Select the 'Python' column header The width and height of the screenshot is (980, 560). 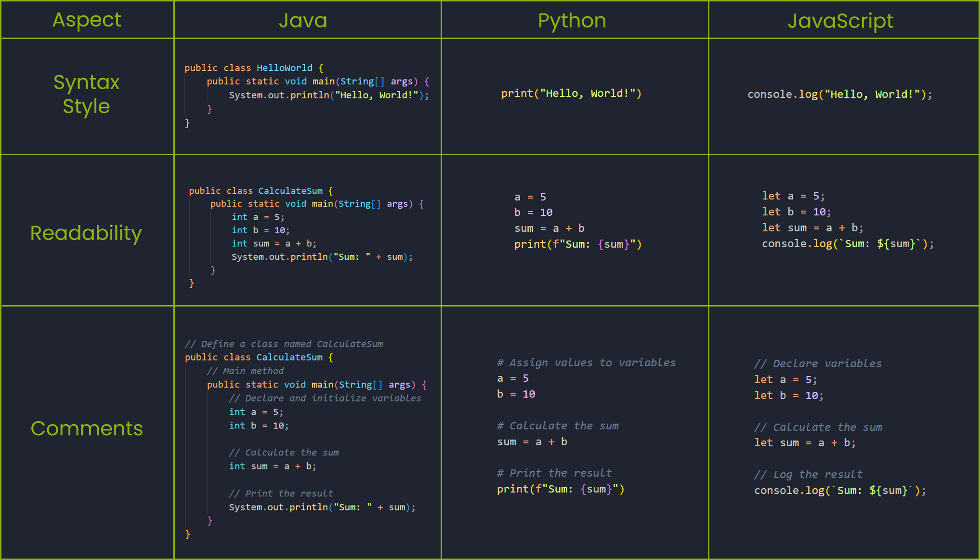572,21
